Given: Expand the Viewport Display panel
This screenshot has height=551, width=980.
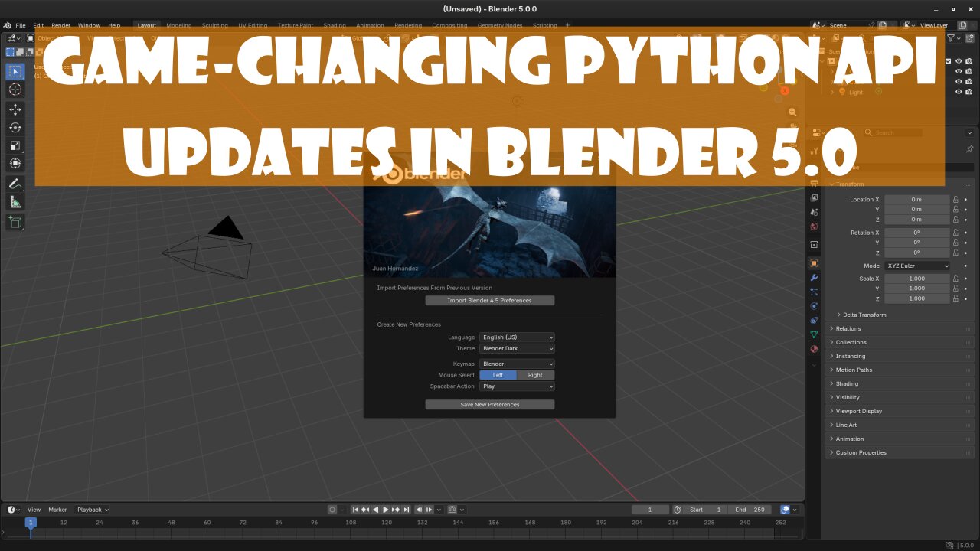Looking at the screenshot, I should 899,411.
